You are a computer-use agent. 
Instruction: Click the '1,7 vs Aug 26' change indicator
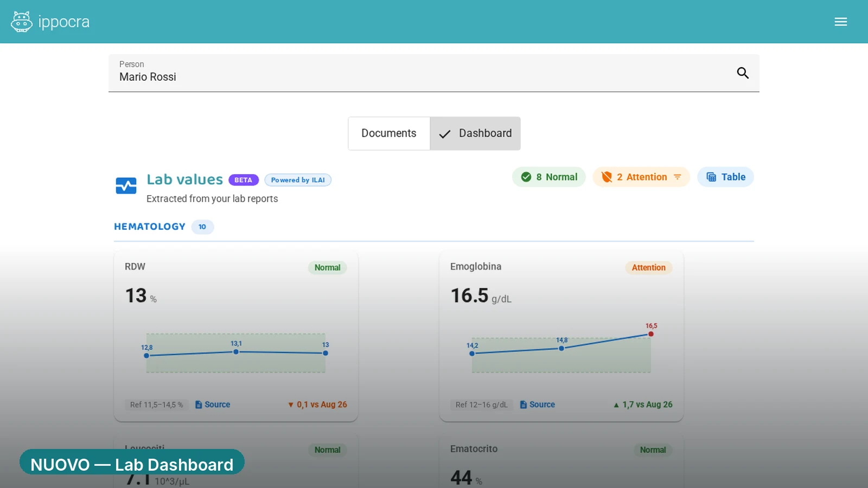click(643, 404)
